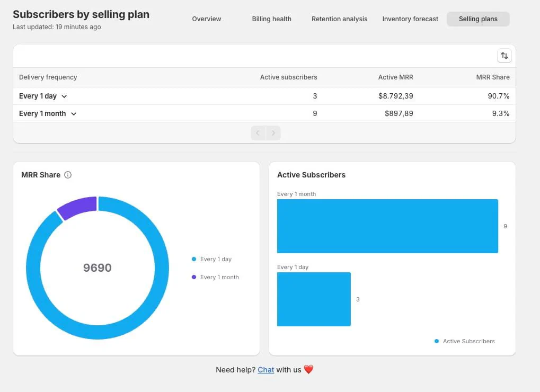Click the Subscribers by selling plan heading
Viewport: 540px width, 392px height.
click(x=81, y=14)
